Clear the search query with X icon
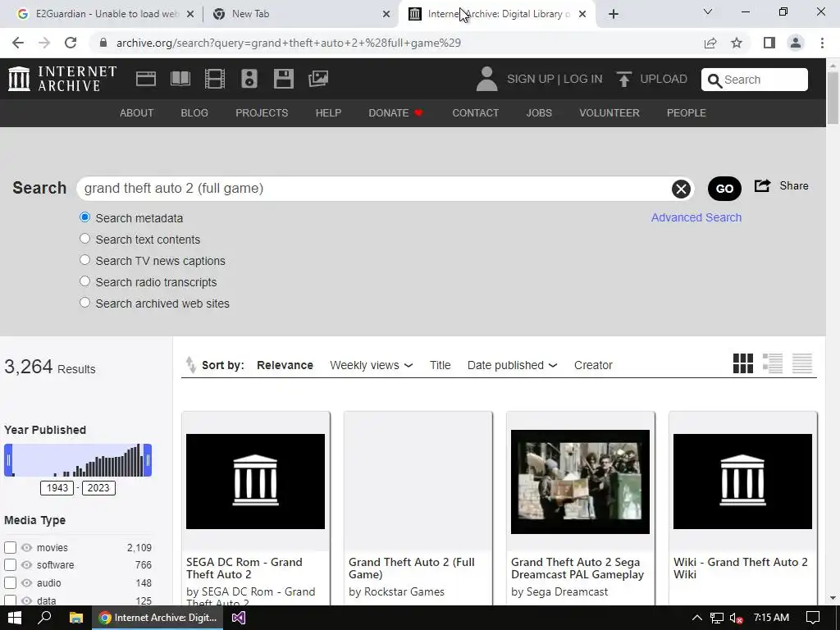840x630 pixels. click(x=681, y=189)
